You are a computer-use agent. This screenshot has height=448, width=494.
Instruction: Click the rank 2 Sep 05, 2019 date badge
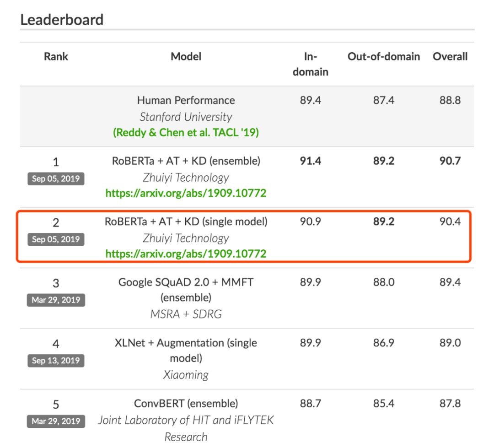(56, 239)
